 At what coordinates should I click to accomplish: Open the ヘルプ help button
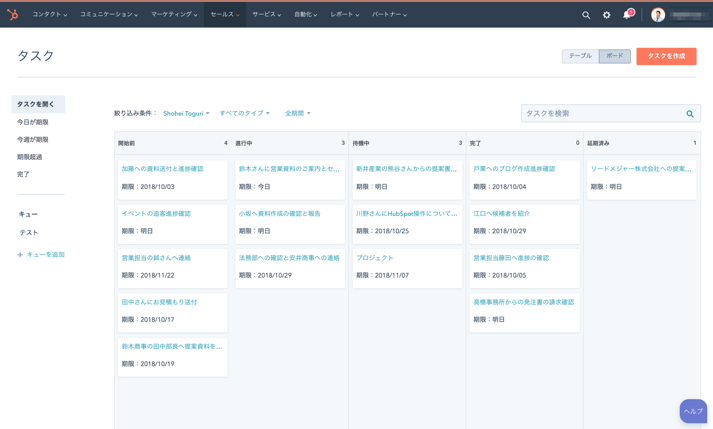click(693, 411)
